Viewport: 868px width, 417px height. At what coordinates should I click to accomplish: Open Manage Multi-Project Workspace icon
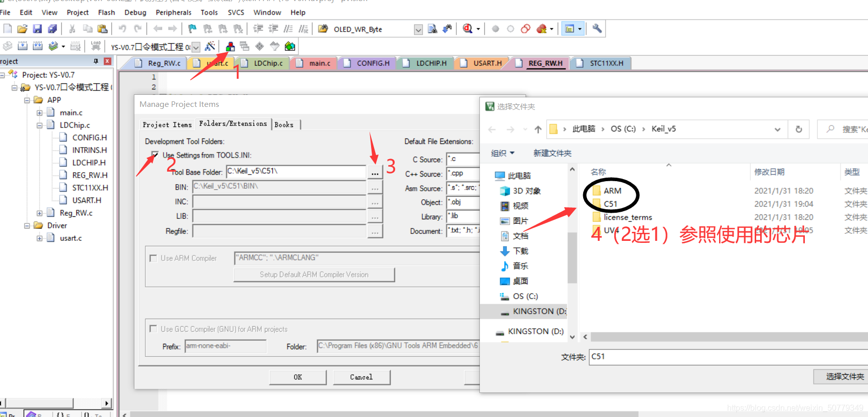[x=245, y=46]
